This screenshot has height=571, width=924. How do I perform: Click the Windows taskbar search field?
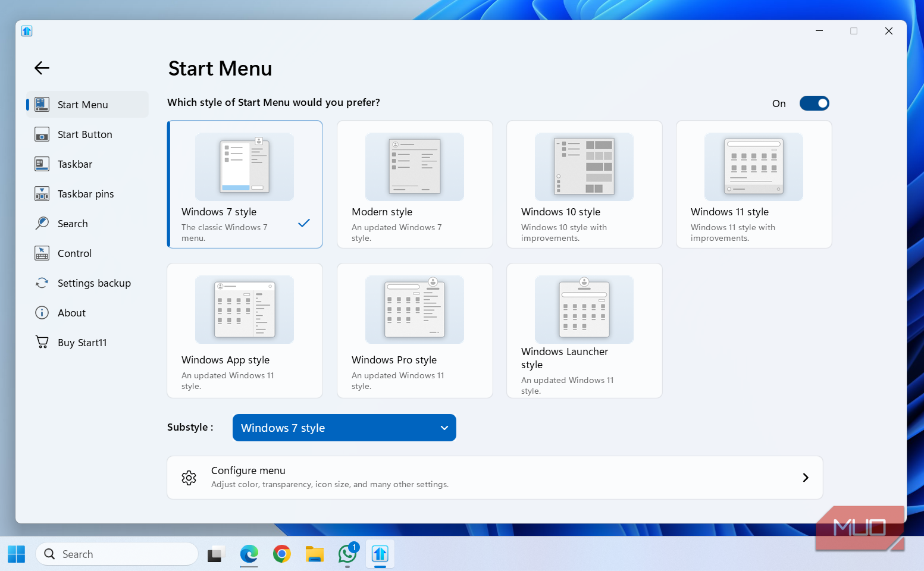point(117,554)
